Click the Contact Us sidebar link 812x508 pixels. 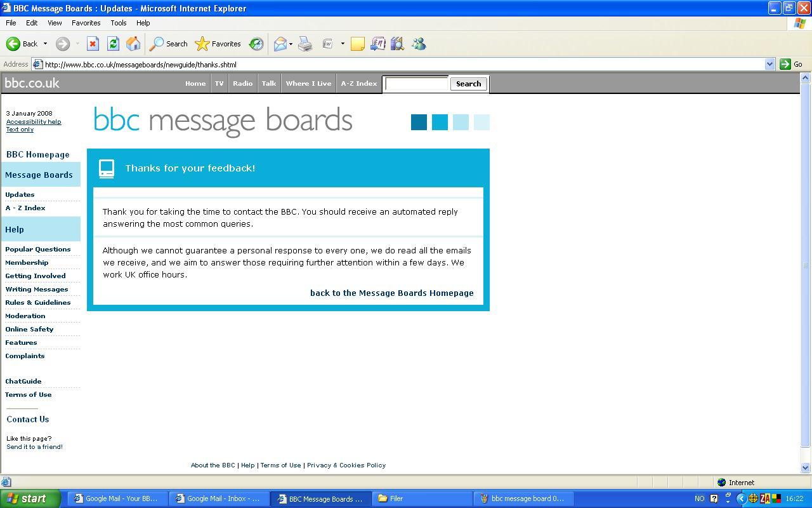click(x=28, y=419)
